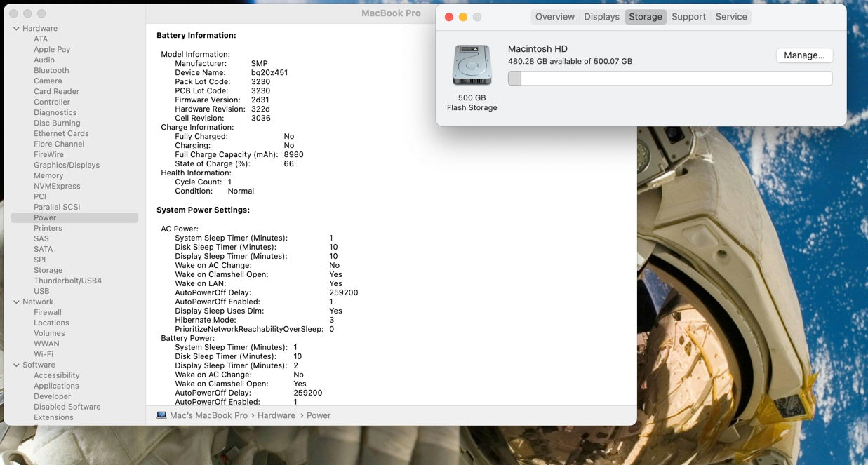Collapse the Network section disclosure triangle

pyautogui.click(x=16, y=302)
